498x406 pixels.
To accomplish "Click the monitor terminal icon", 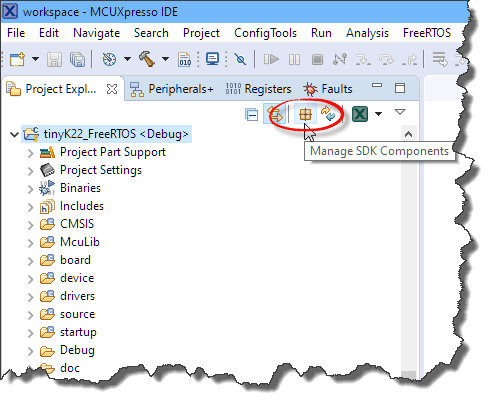I will tap(212, 59).
